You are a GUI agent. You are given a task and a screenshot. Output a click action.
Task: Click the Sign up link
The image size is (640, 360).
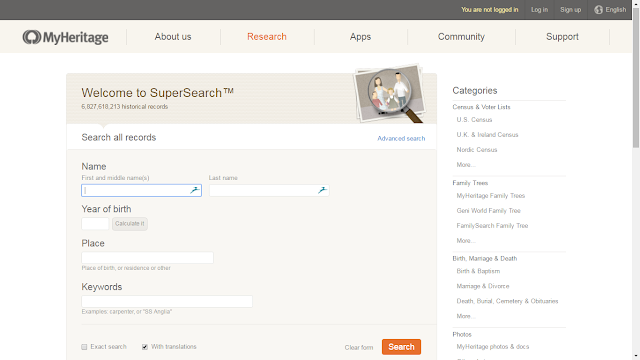(x=570, y=10)
